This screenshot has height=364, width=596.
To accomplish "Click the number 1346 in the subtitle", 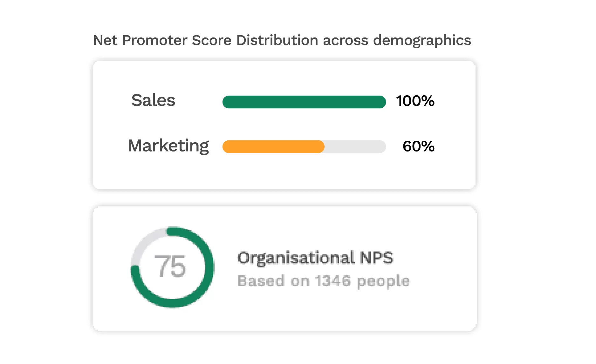I will [x=333, y=281].
